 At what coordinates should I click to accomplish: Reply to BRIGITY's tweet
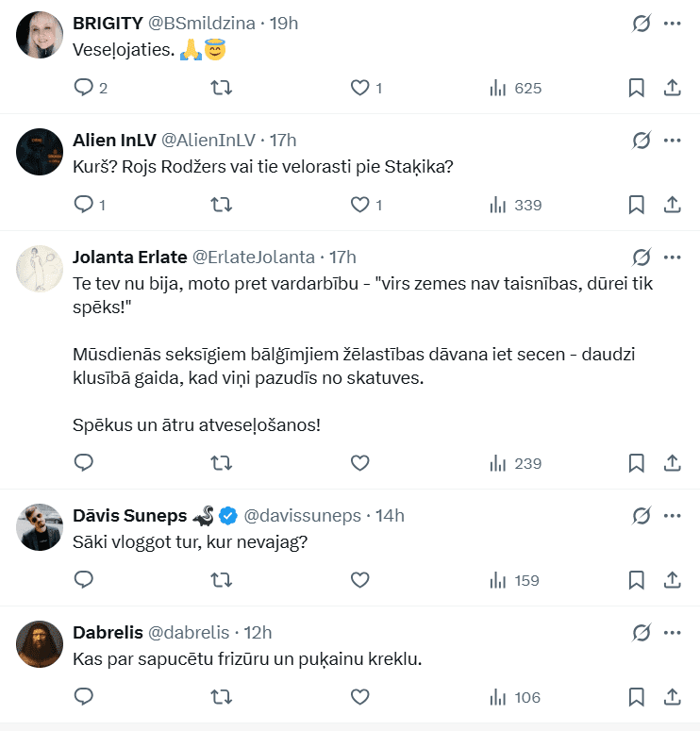tap(84, 88)
